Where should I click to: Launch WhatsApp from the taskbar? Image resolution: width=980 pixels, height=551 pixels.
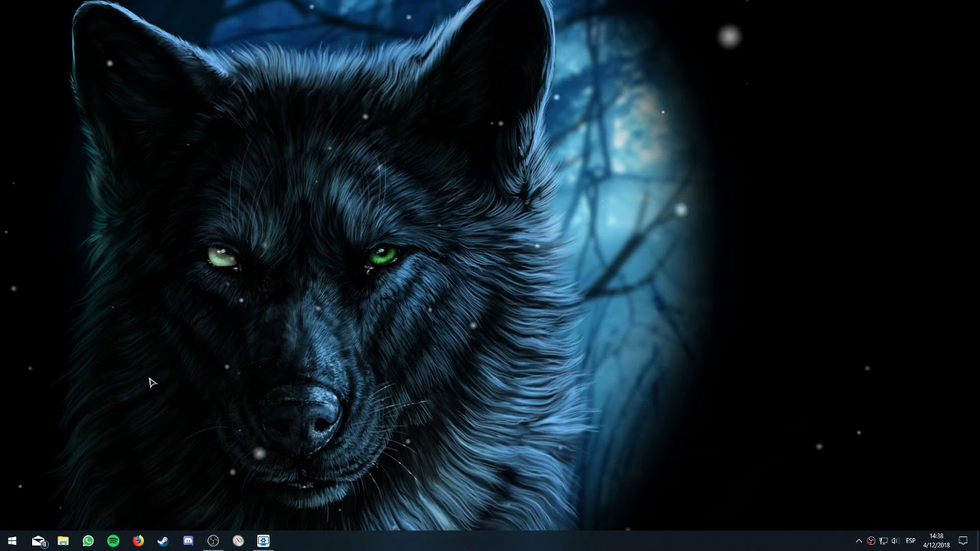[x=88, y=541]
